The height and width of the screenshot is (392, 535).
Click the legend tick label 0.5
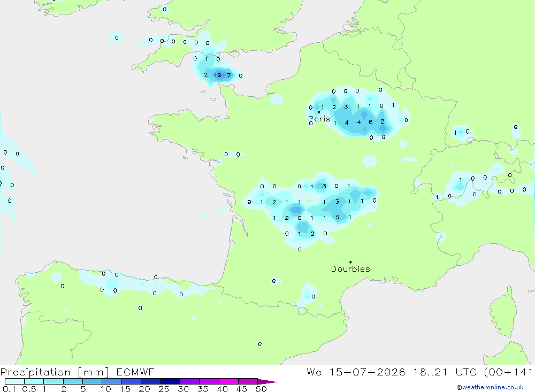29,389
